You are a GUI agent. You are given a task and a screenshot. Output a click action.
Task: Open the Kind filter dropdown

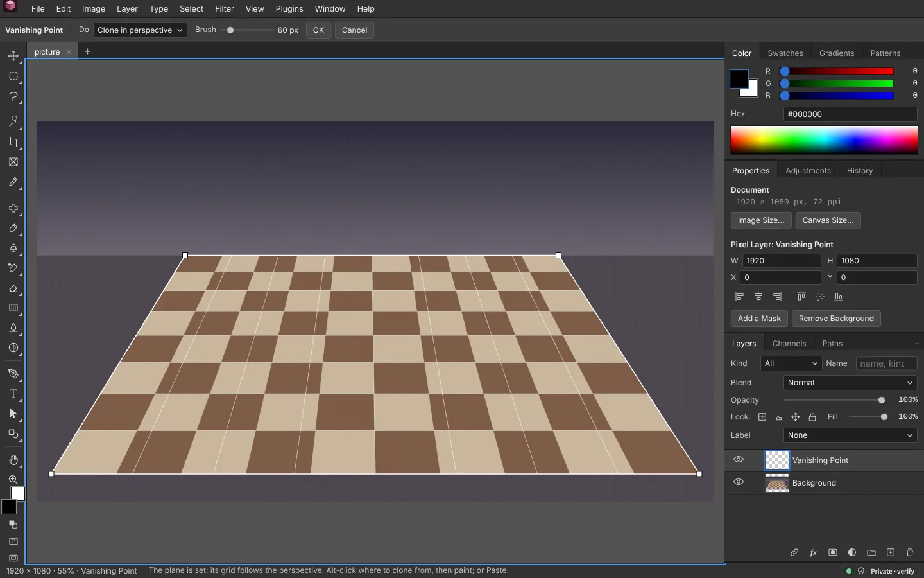(791, 363)
